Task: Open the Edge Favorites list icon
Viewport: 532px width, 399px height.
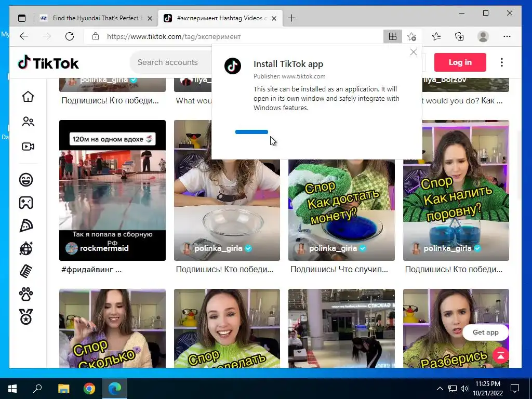Action: click(436, 36)
